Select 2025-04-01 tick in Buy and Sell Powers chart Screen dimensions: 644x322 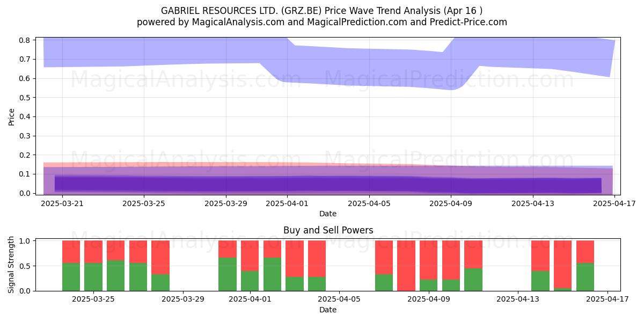[x=250, y=299]
